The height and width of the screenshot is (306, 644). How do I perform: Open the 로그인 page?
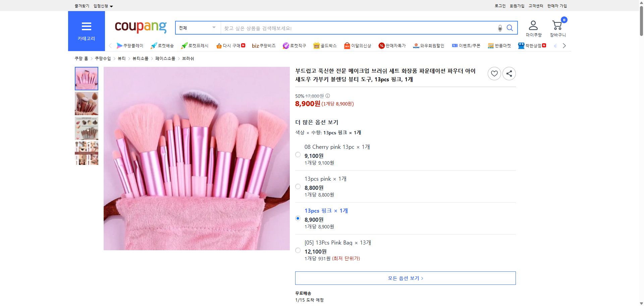tap(499, 6)
